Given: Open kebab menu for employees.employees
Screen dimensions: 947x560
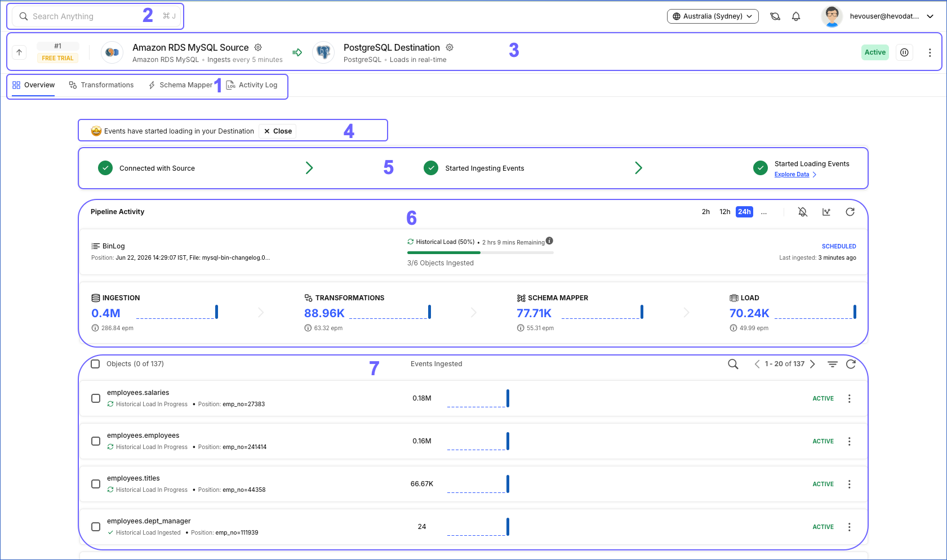Looking at the screenshot, I should pos(850,441).
